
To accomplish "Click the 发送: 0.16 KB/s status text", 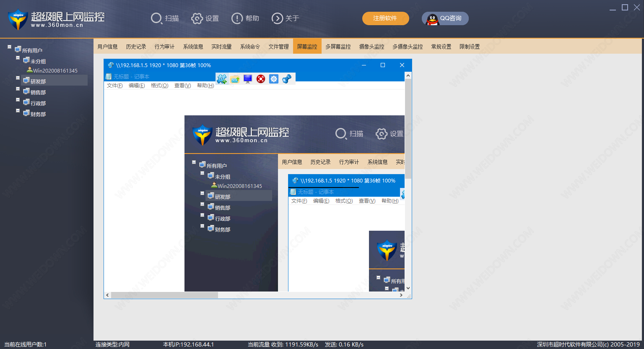I will 344,344.
